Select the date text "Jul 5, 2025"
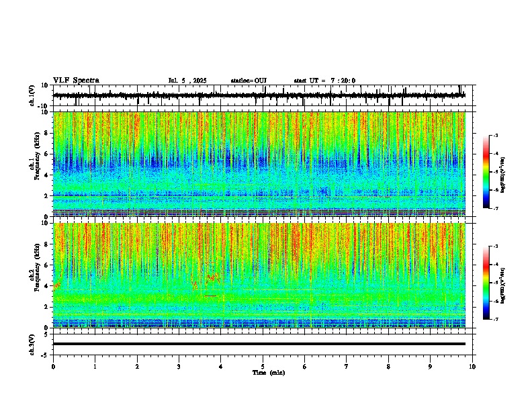Screen dimensions: 532x411 pyautogui.click(x=187, y=81)
